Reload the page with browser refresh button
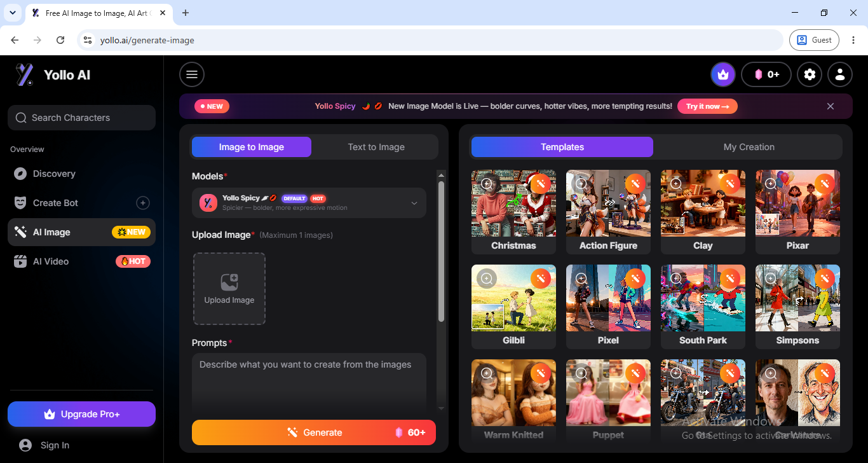Image resolution: width=868 pixels, height=463 pixels. [x=60, y=40]
